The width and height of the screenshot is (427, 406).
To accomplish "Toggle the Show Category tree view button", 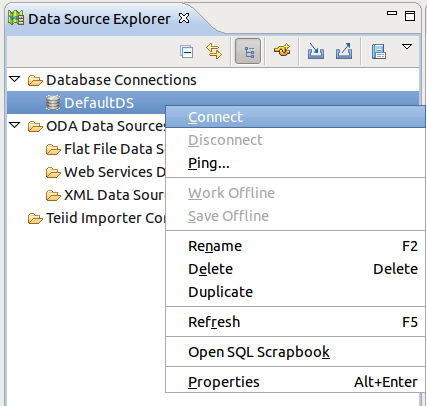I will click(x=248, y=51).
